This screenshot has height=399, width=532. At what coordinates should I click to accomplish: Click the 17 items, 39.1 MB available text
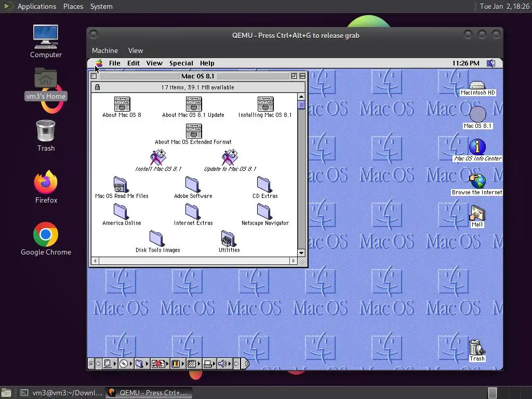(197, 87)
